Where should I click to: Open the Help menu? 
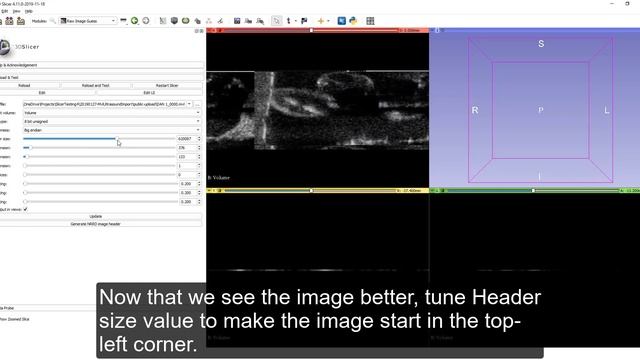click(29, 11)
